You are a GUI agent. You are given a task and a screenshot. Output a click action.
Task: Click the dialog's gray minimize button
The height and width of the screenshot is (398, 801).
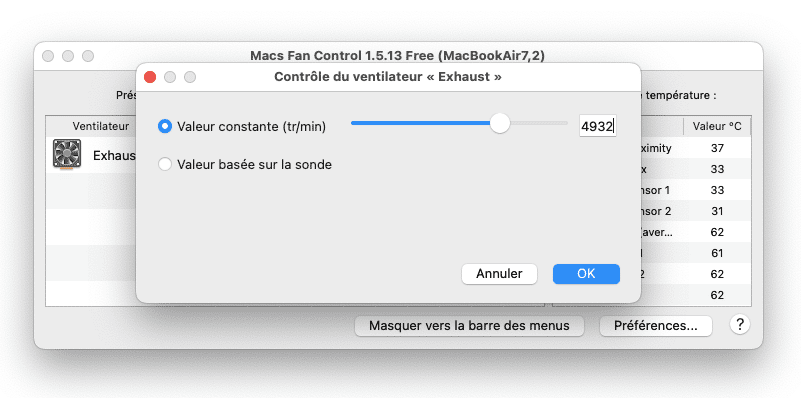pyautogui.click(x=170, y=77)
